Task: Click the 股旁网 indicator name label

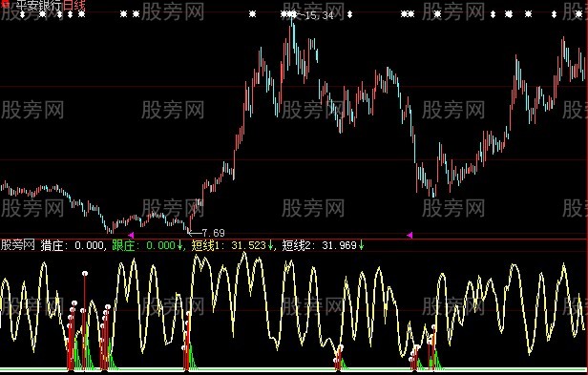Action: tap(17, 245)
